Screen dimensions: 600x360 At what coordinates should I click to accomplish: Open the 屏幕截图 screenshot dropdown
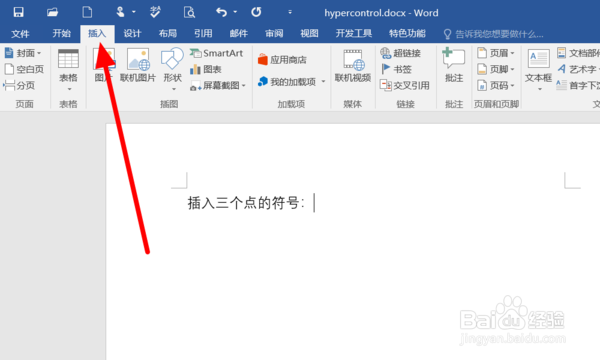(218, 85)
